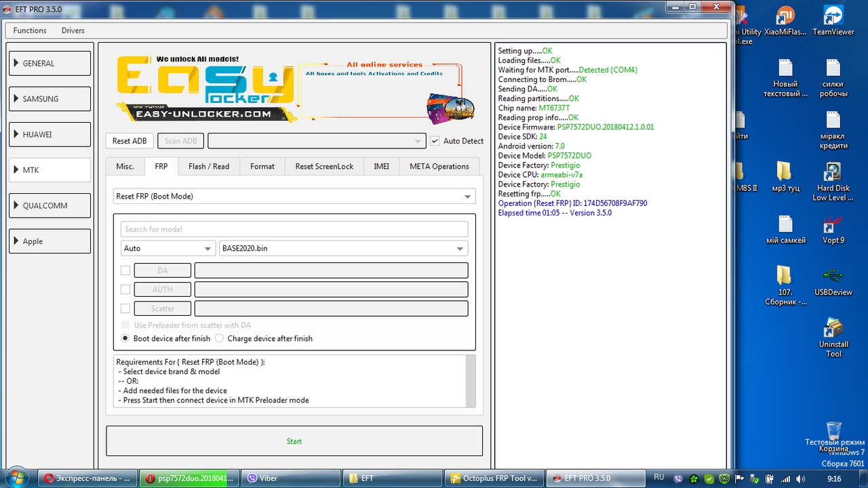Switch to EFT folder taskbar item
868x488 pixels.
[x=393, y=478]
